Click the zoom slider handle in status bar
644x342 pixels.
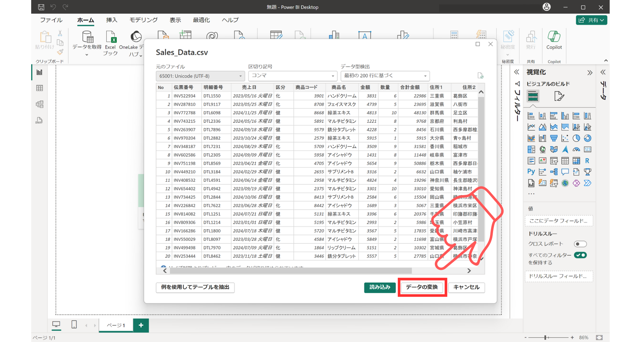click(x=546, y=337)
